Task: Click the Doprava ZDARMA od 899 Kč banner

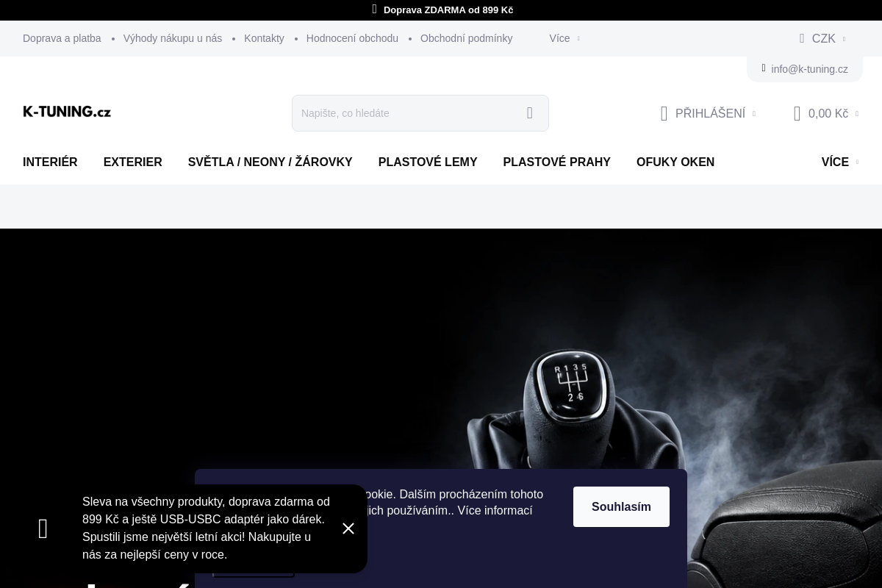Action: [448, 10]
